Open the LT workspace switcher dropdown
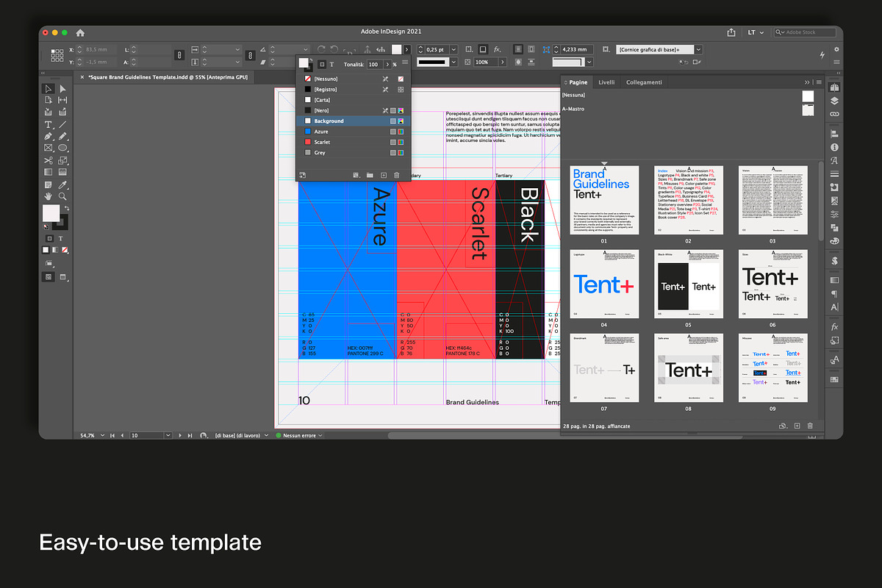Viewport: 882px width, 588px height. (756, 32)
